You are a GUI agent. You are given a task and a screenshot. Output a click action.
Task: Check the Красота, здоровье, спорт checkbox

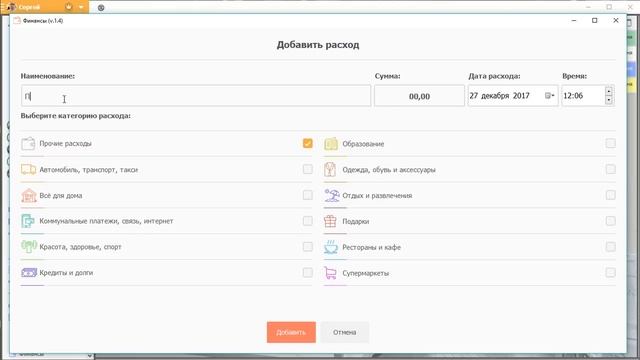click(x=308, y=247)
